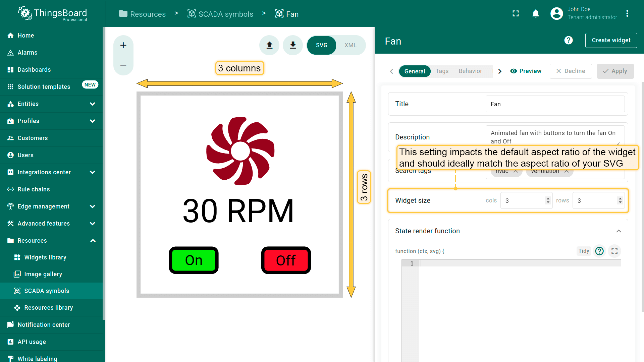Collapse the Resources sidebar group
Image resolution: width=644 pixels, height=362 pixels.
[x=93, y=241]
